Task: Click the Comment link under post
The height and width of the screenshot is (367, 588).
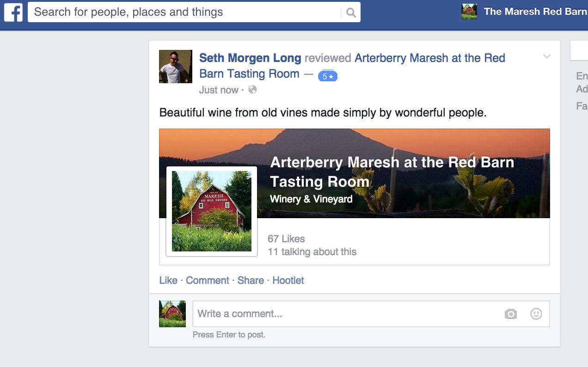Action: (208, 281)
